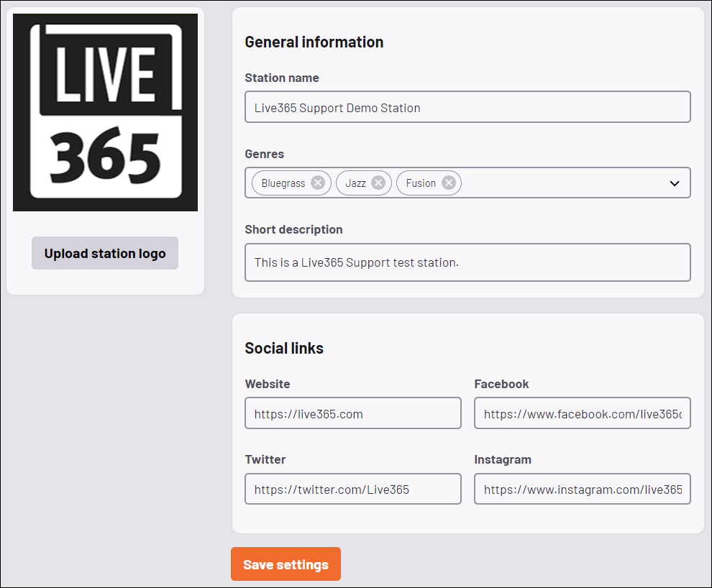Select the Fusion genre chip label
This screenshot has height=588, width=712.
421,183
